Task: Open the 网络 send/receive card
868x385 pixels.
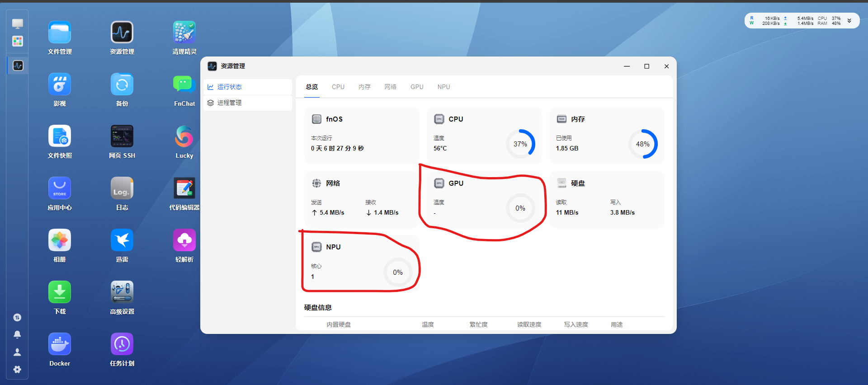Action: [x=362, y=199]
